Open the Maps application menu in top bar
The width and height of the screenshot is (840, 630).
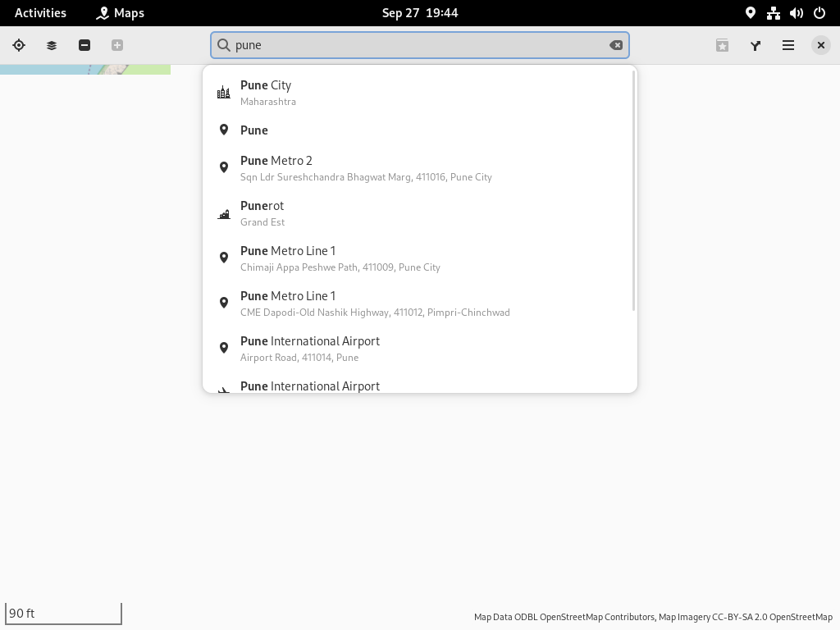point(120,13)
